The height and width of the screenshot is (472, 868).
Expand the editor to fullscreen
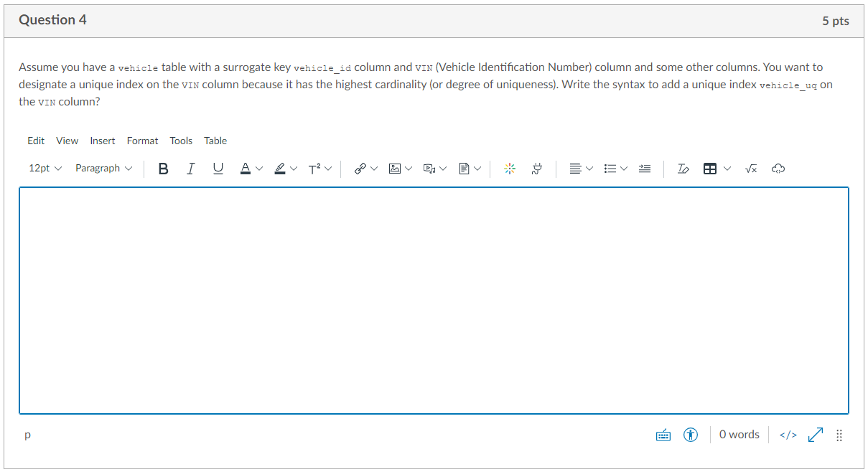tap(815, 435)
